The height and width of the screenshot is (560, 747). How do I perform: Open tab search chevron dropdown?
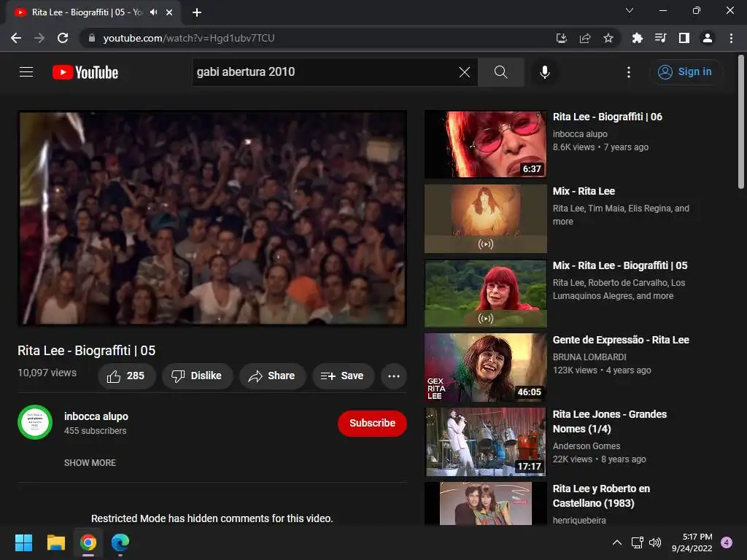tap(630, 10)
